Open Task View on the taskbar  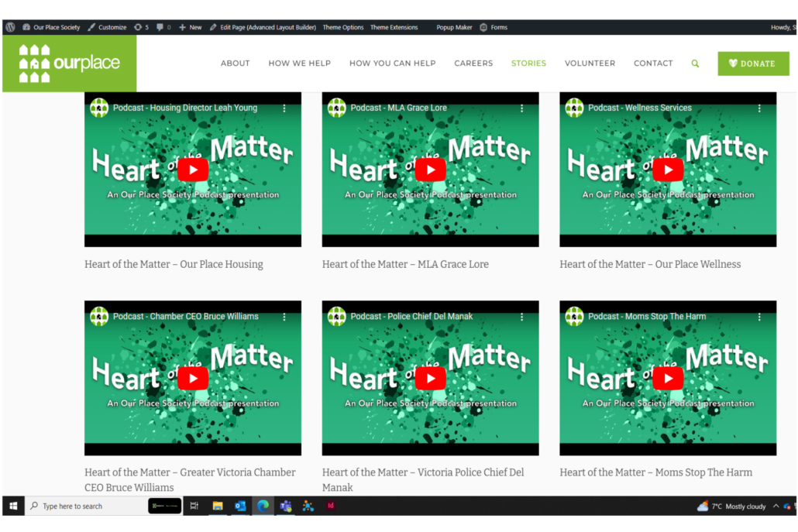(x=194, y=506)
